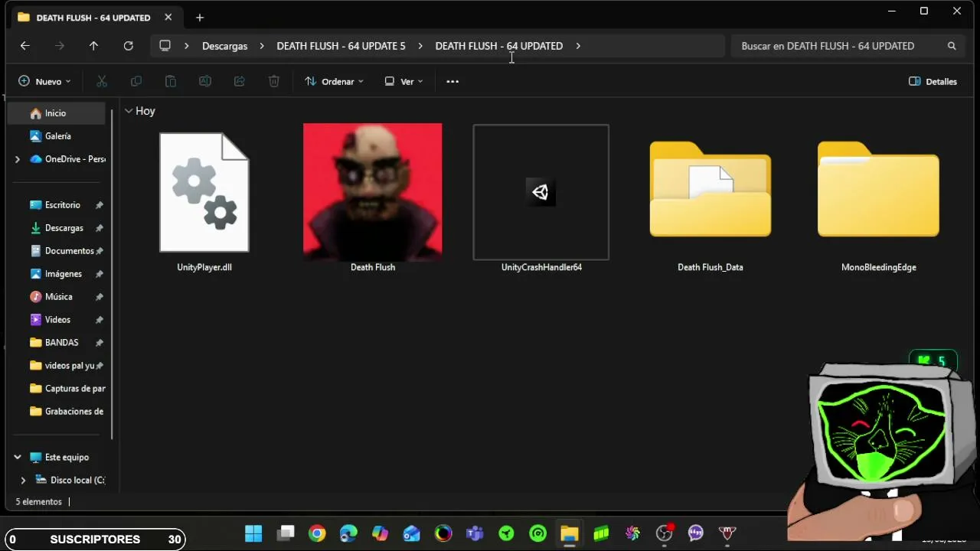980x551 pixels.
Task: Navigate to Descargas in the breadcrumb
Action: click(224, 46)
